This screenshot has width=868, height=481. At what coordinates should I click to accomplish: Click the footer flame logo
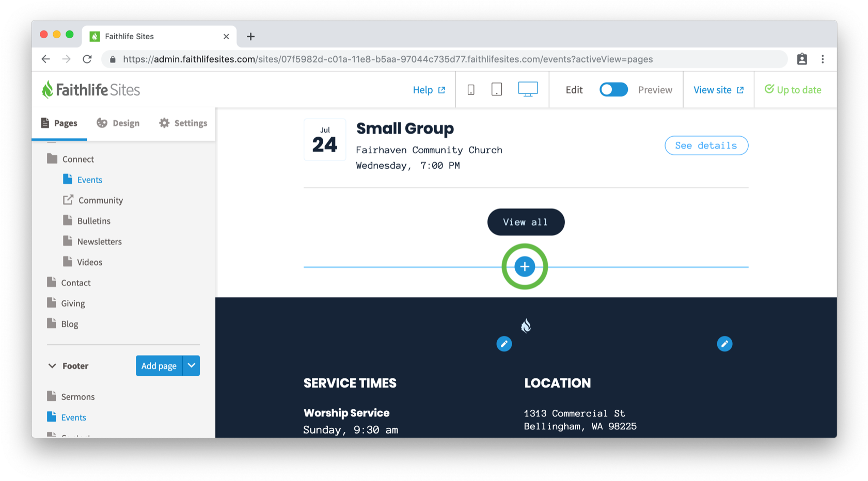click(x=526, y=326)
